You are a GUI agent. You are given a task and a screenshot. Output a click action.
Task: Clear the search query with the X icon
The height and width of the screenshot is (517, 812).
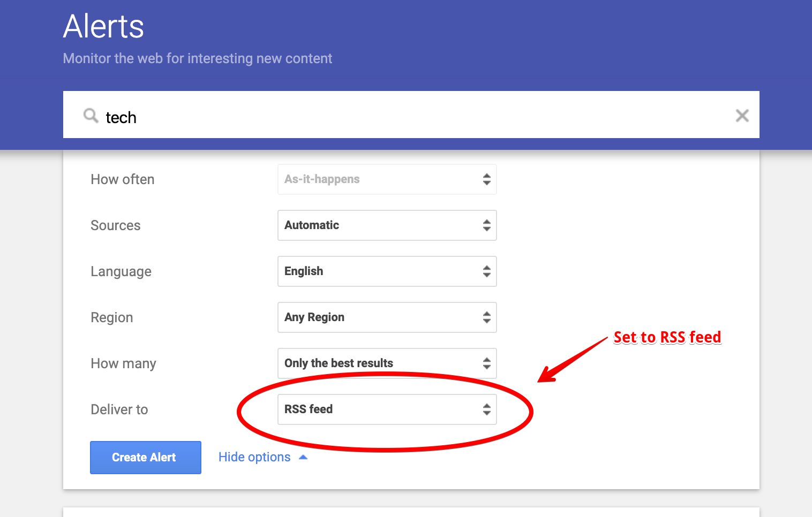point(742,116)
